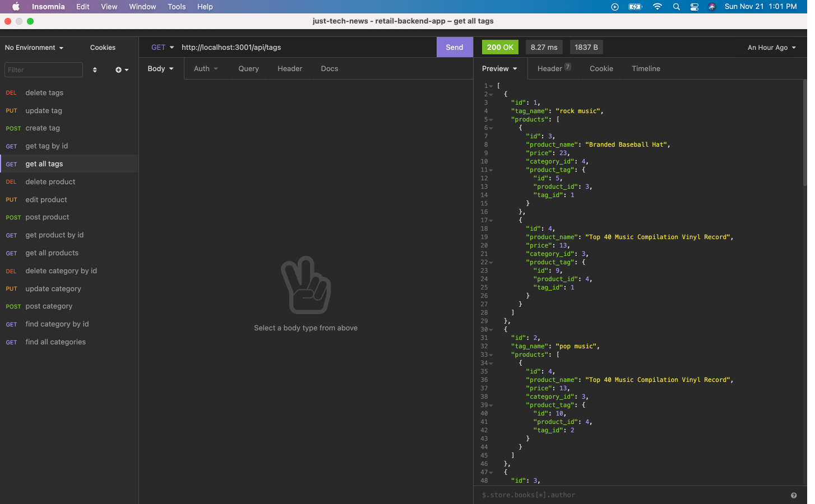Open the filter help question mark icon
The width and height of the screenshot is (815, 504).
point(794,496)
